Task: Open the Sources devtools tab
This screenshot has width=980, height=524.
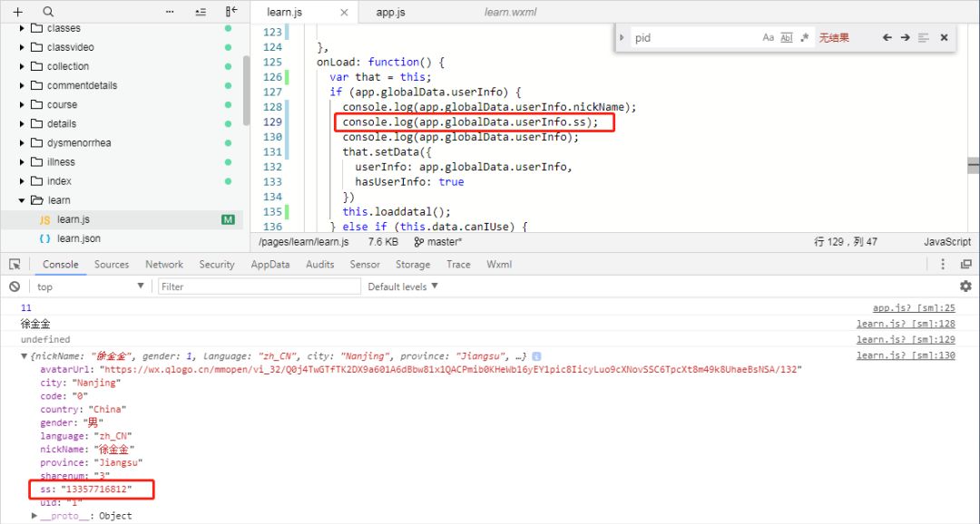Action: point(112,264)
